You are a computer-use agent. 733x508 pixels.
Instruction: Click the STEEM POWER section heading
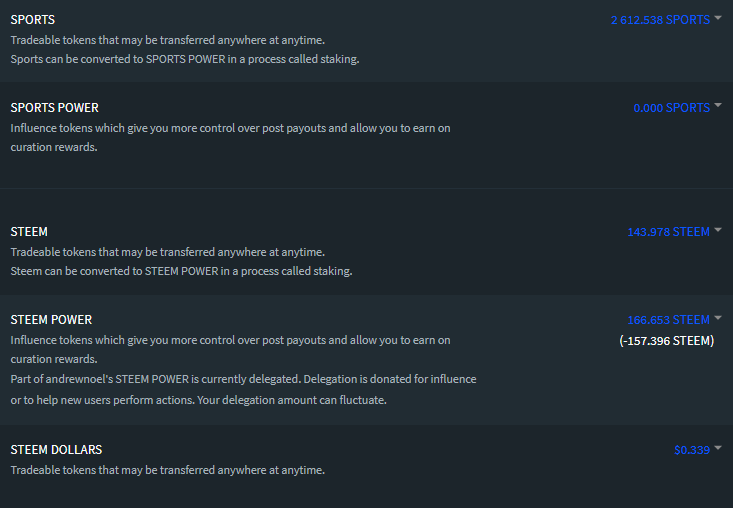pos(51,320)
